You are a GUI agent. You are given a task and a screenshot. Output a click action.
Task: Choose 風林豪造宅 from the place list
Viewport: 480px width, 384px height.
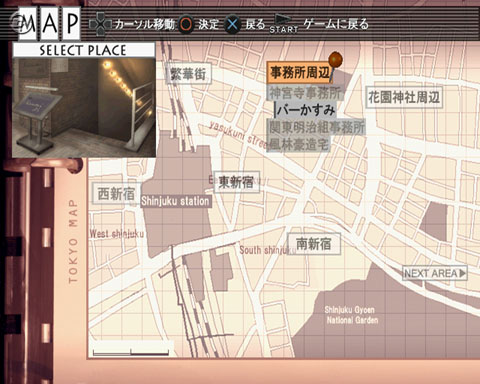tap(298, 144)
